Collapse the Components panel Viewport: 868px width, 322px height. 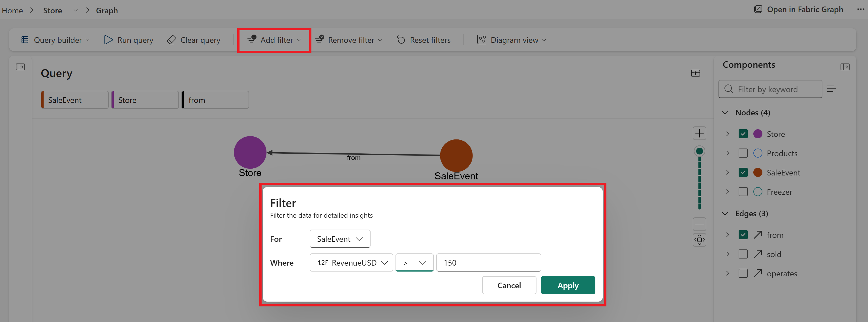[845, 67]
